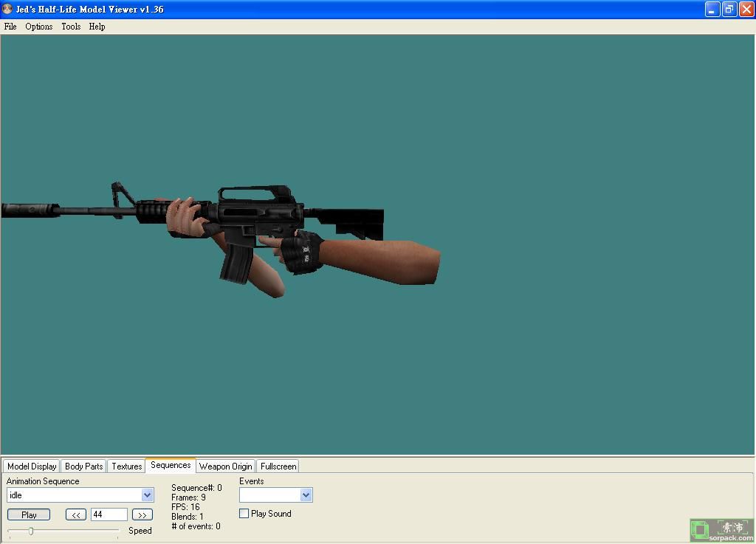This screenshot has height=544, width=756.
Task: Click the frame number input field
Action: 109,514
